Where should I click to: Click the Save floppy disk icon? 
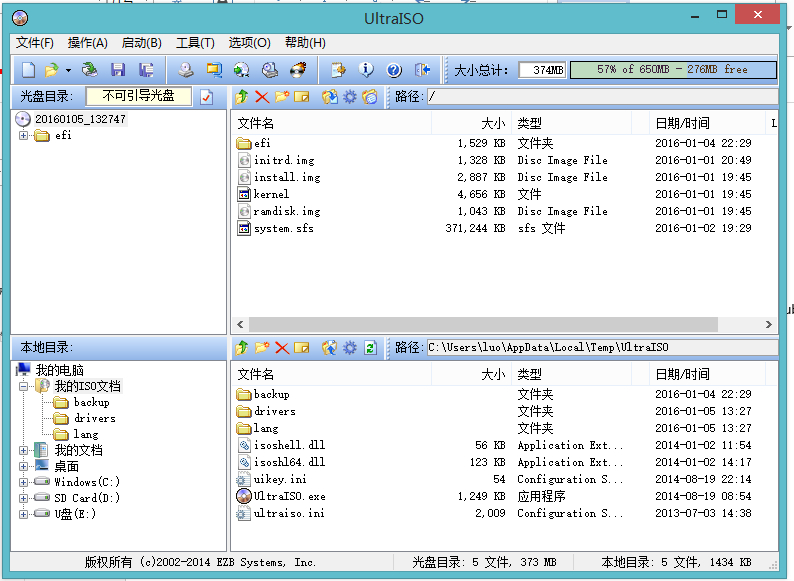(x=118, y=70)
